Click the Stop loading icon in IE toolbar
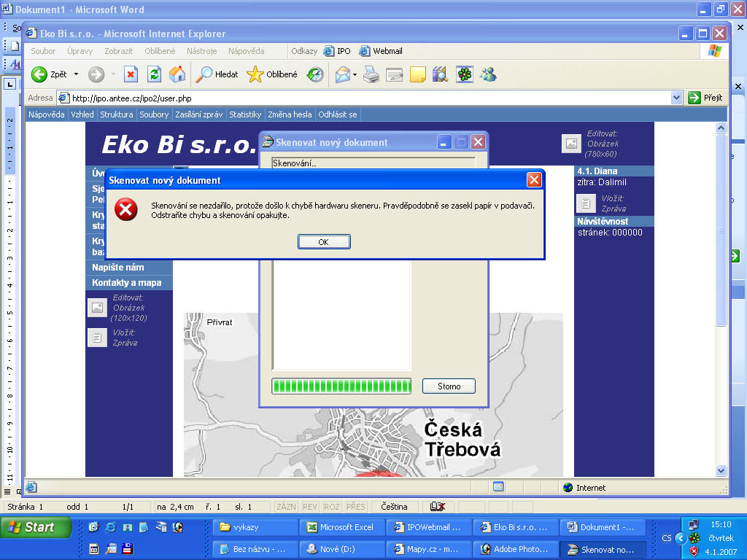 pyautogui.click(x=131, y=74)
